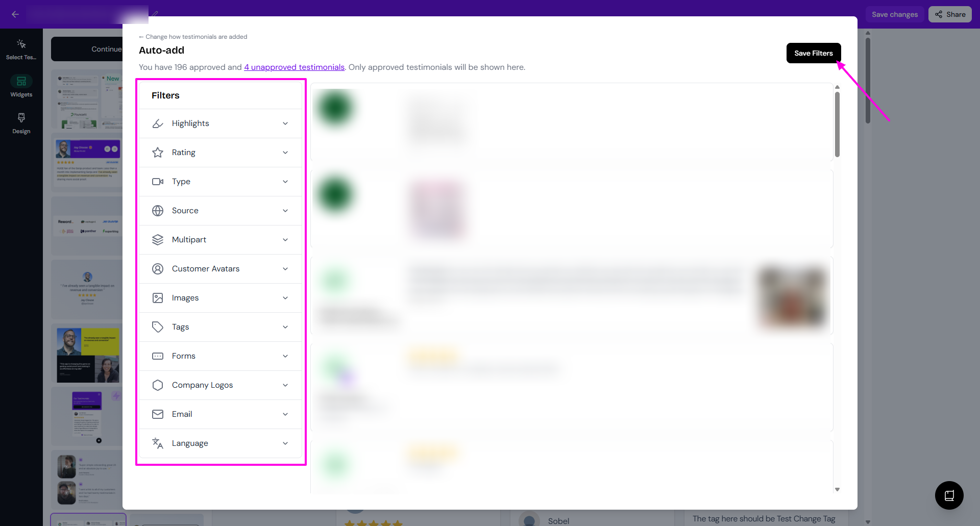
Task: Click the Highlights filter marker icon
Action: (x=158, y=123)
